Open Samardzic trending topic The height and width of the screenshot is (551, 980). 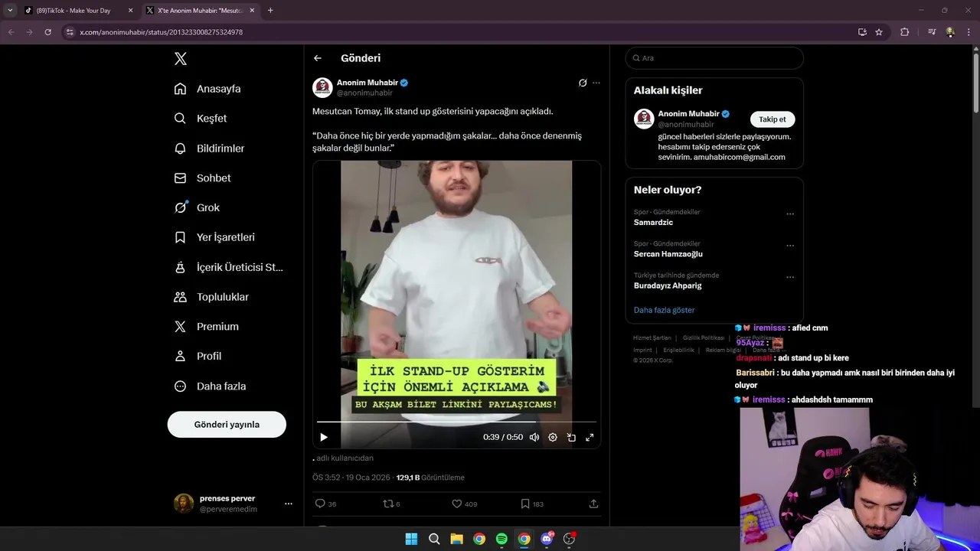653,223
